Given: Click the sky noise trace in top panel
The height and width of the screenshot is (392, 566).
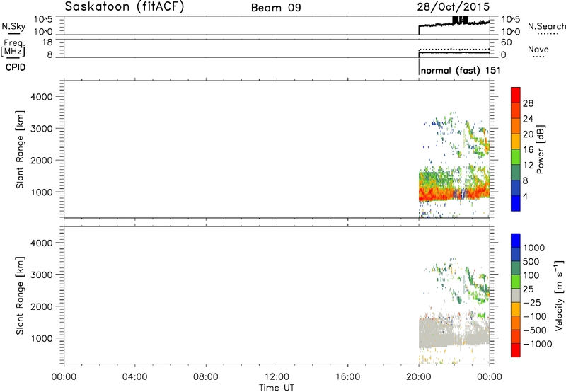Looking at the screenshot, I should pos(454,24).
